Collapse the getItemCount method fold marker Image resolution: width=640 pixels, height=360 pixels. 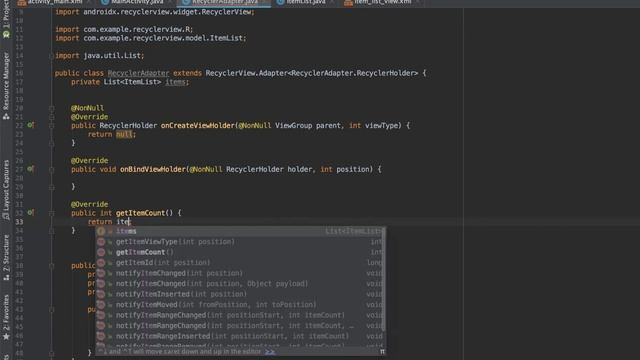51,213
